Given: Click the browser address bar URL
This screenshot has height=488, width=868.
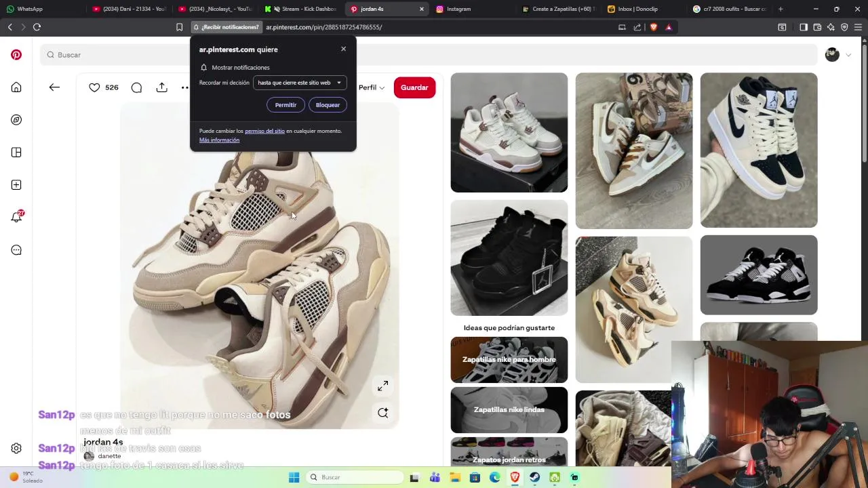Looking at the screenshot, I should click(x=323, y=27).
